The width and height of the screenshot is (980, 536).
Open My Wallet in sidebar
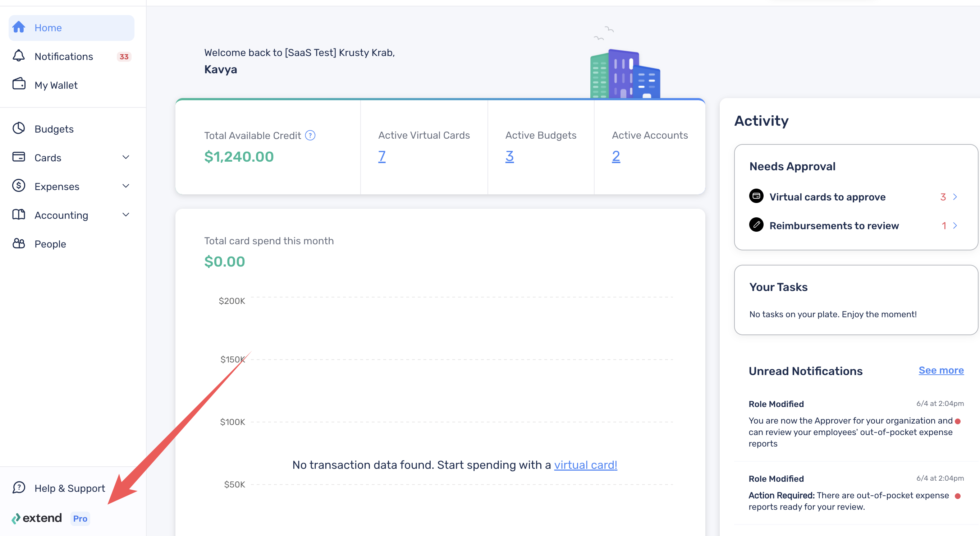(72, 85)
